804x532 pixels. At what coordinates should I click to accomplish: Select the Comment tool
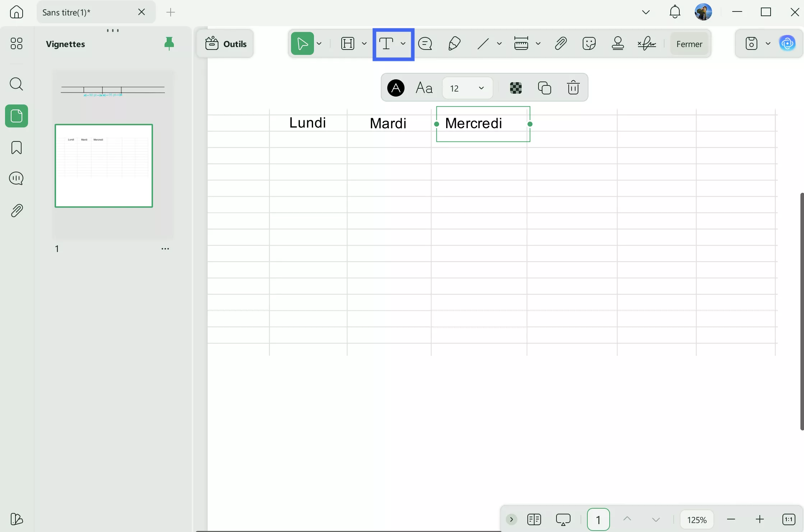click(x=425, y=43)
